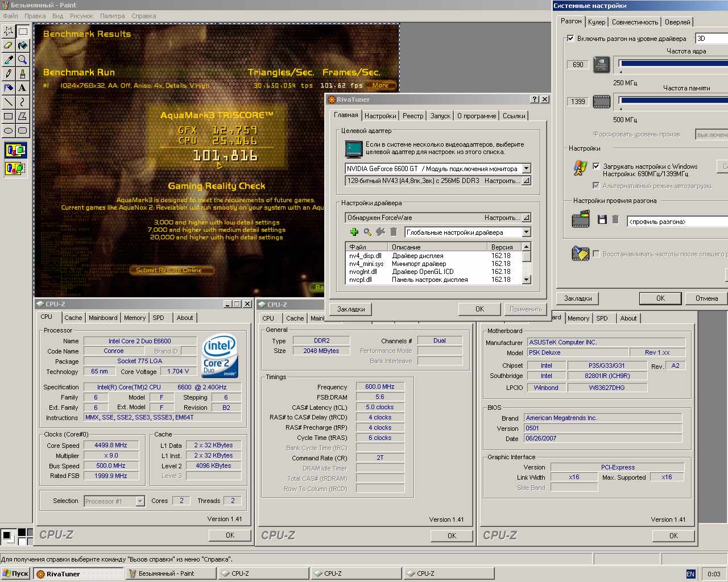
Task: Select the Polygon shape tool
Action: tap(23, 117)
